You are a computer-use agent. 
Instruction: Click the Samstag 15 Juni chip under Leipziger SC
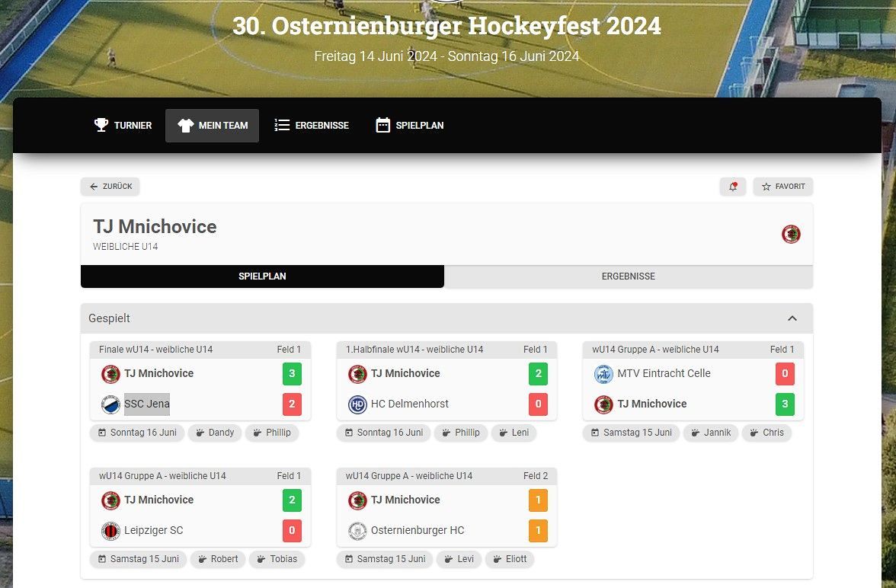coord(138,559)
